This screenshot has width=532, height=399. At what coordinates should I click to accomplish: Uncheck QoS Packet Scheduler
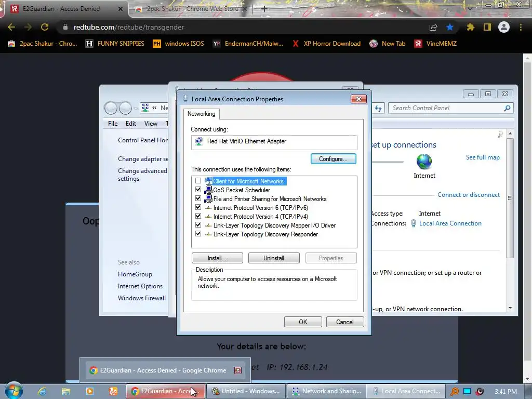[x=198, y=190]
